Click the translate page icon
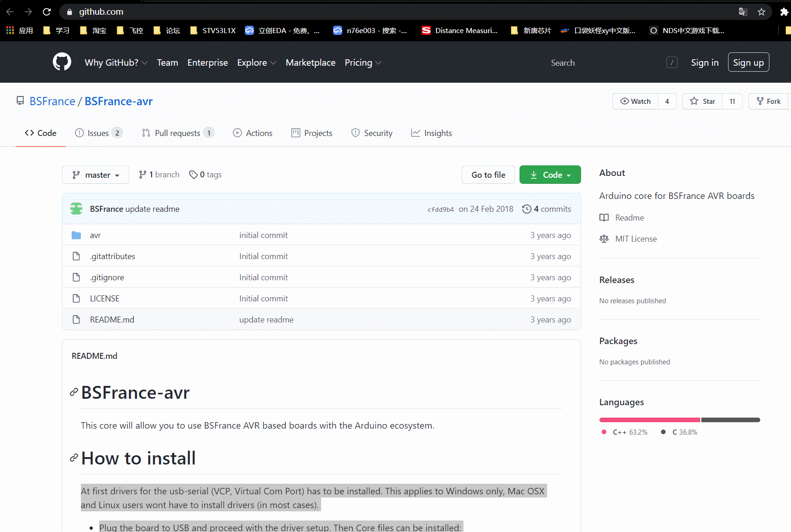Viewport: 791px width, 532px height. (743, 11)
